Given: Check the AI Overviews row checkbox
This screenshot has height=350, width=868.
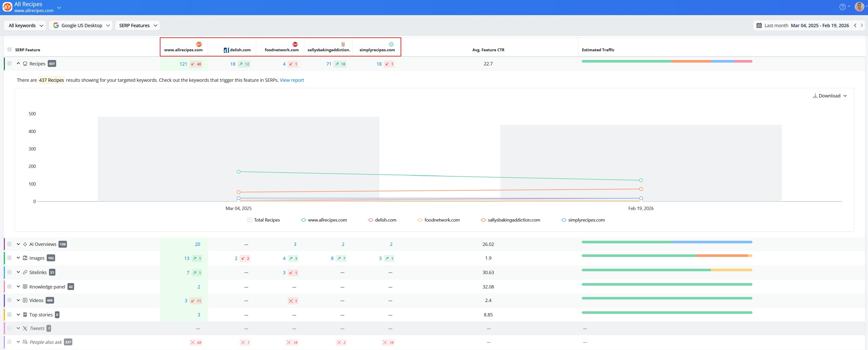Looking at the screenshot, I should pos(9,244).
